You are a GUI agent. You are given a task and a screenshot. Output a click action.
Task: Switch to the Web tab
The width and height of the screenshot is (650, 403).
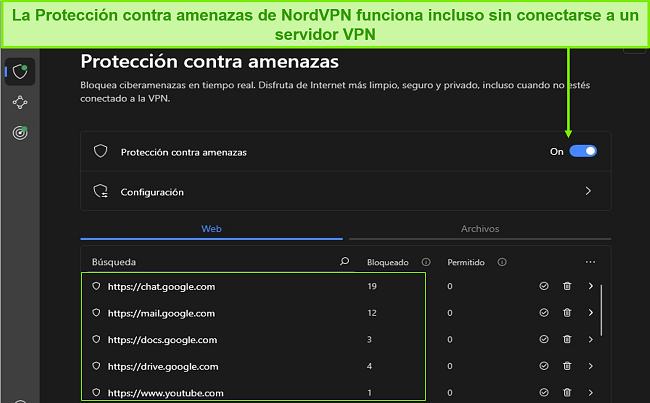(x=211, y=228)
